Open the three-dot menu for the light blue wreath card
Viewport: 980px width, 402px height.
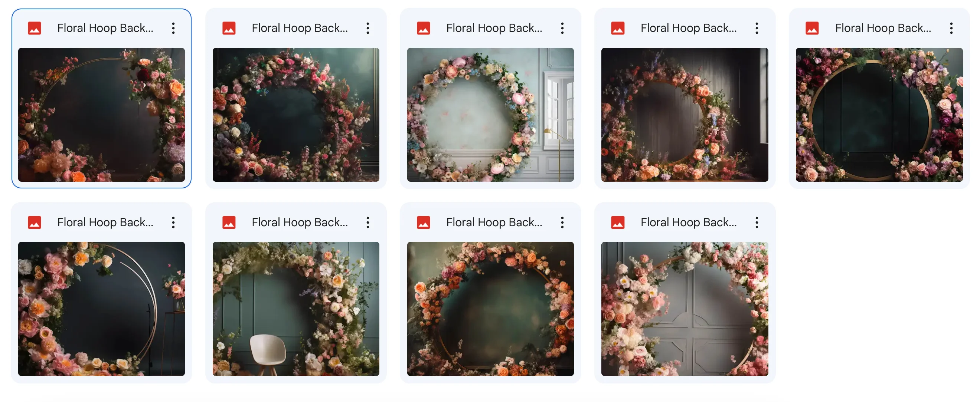tap(562, 28)
